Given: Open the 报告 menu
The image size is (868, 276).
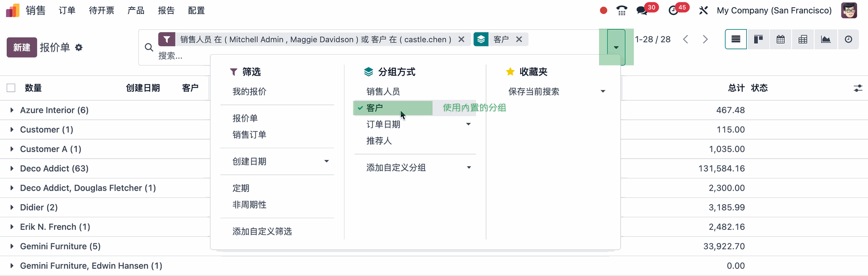Looking at the screenshot, I should pyautogui.click(x=166, y=10).
